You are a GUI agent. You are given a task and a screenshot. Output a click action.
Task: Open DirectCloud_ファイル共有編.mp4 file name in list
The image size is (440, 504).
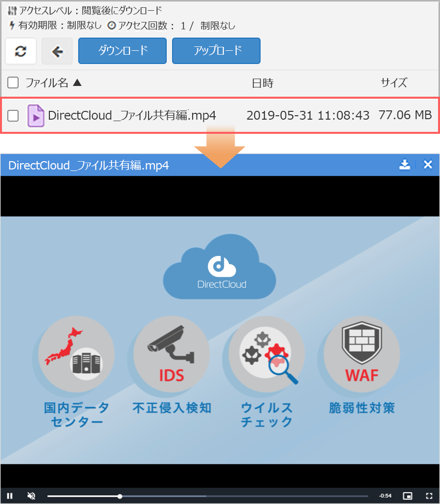pos(132,115)
